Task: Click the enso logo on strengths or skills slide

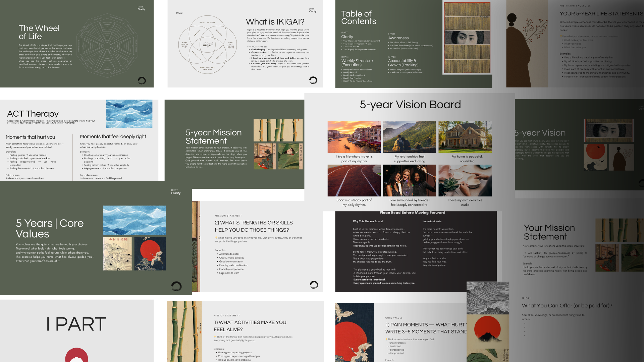Action: [x=314, y=285]
